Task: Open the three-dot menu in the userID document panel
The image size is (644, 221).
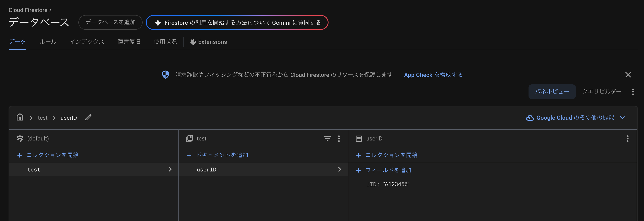Action: pos(628,138)
